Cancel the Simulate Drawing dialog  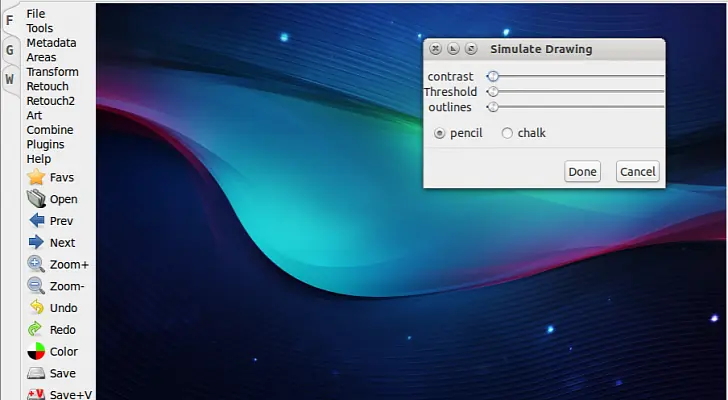coord(637,172)
